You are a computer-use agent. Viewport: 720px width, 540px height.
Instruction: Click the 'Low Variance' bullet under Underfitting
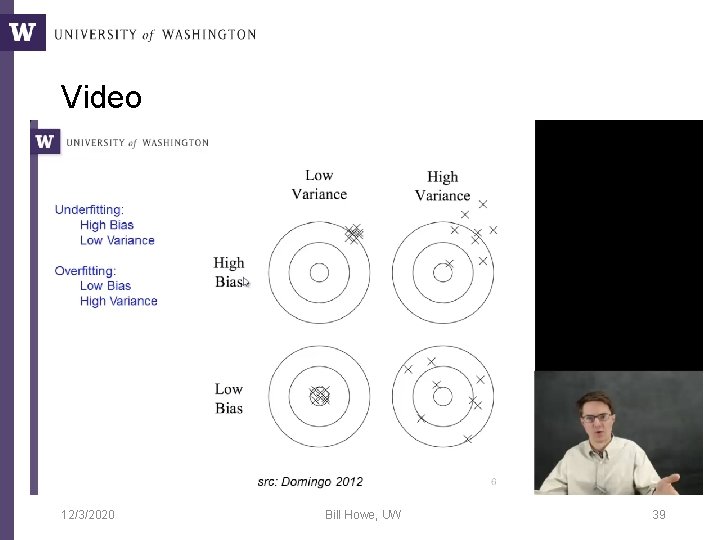tap(117, 240)
